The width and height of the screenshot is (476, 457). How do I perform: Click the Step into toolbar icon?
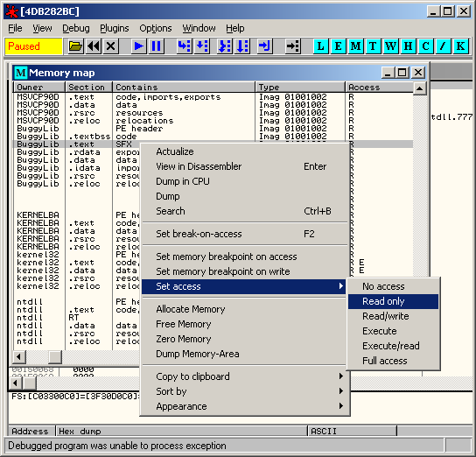(185, 46)
